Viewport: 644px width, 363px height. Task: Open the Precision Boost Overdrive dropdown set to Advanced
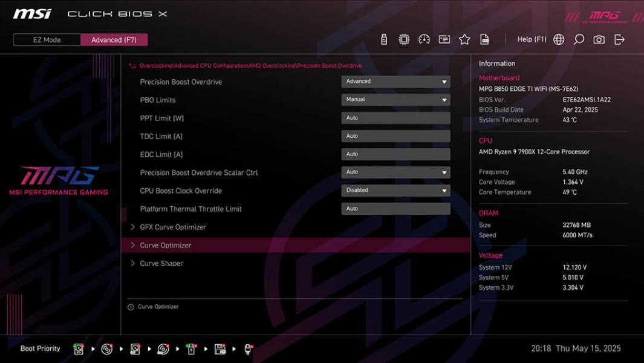click(395, 82)
